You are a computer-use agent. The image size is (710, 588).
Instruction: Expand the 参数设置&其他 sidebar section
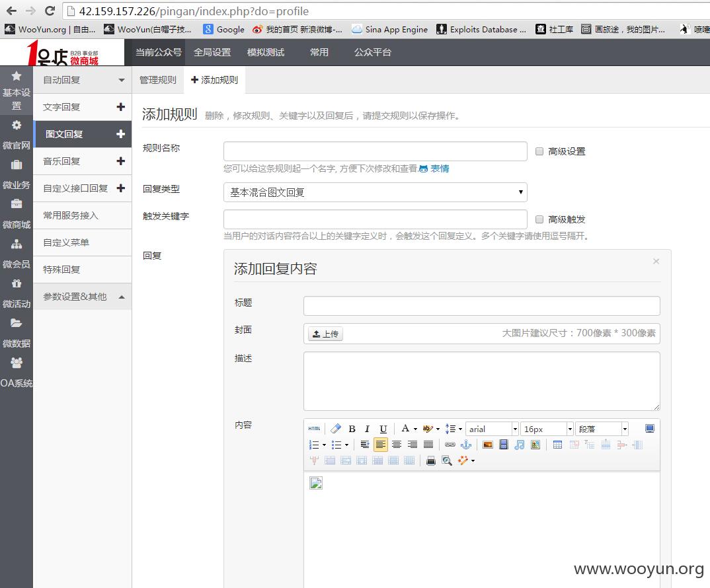(x=83, y=297)
